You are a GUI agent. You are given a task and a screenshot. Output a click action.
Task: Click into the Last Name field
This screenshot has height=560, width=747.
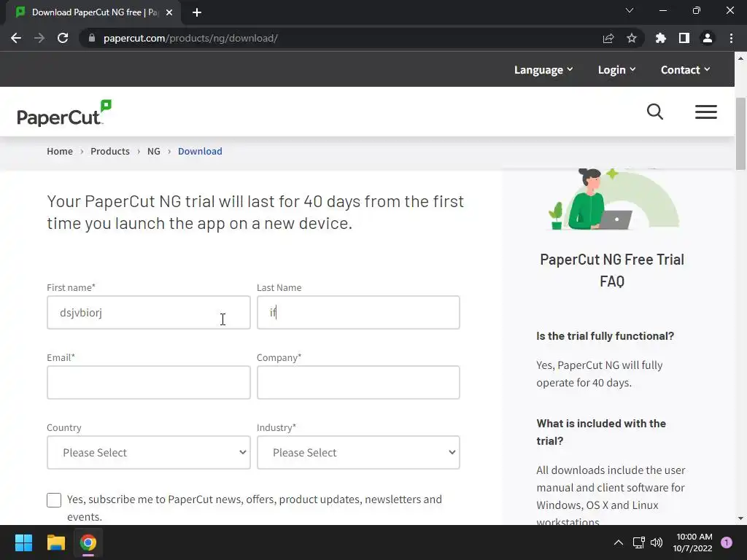click(358, 312)
